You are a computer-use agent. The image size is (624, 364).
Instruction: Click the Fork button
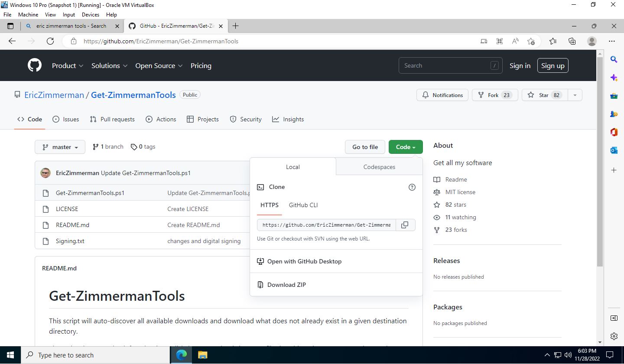(495, 95)
